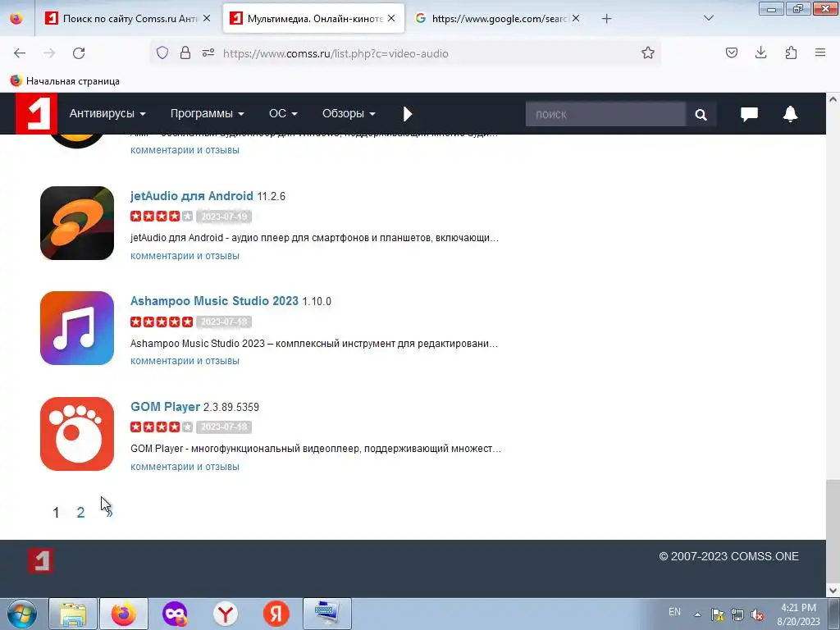Open jetAudio для Android app icon
This screenshot has width=840, height=630.
click(77, 223)
